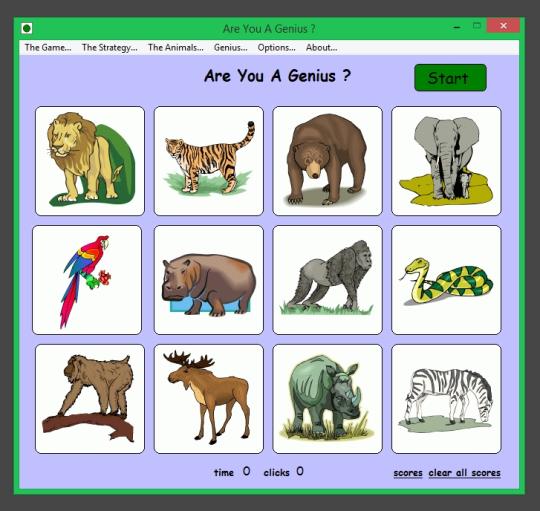Pick the rhinoceros card

(x=328, y=399)
